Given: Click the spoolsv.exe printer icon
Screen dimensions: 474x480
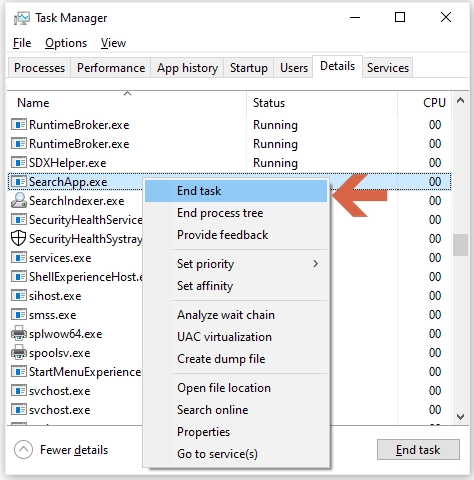Looking at the screenshot, I should point(19,352).
